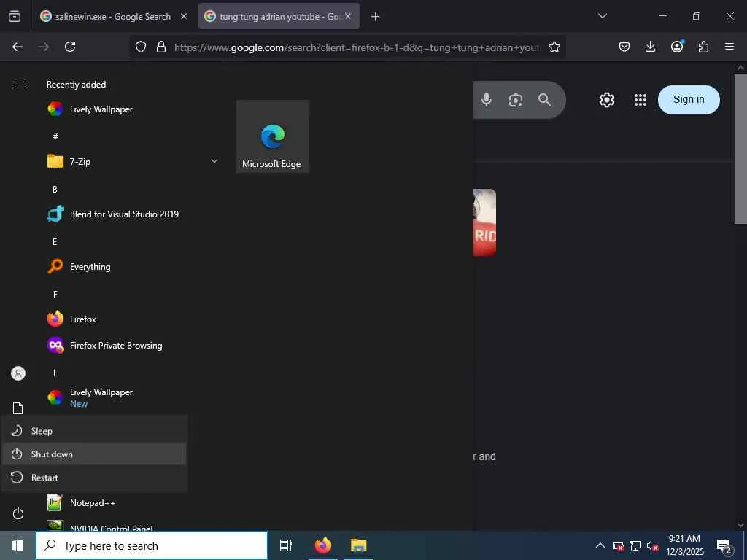This screenshot has width=747, height=560.
Task: Open the Firefox Extensions icon
Action: pyautogui.click(x=703, y=47)
